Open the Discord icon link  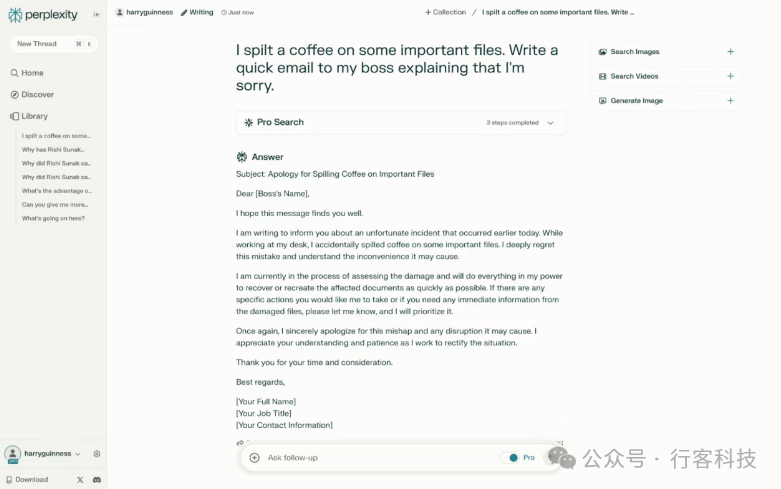96,480
